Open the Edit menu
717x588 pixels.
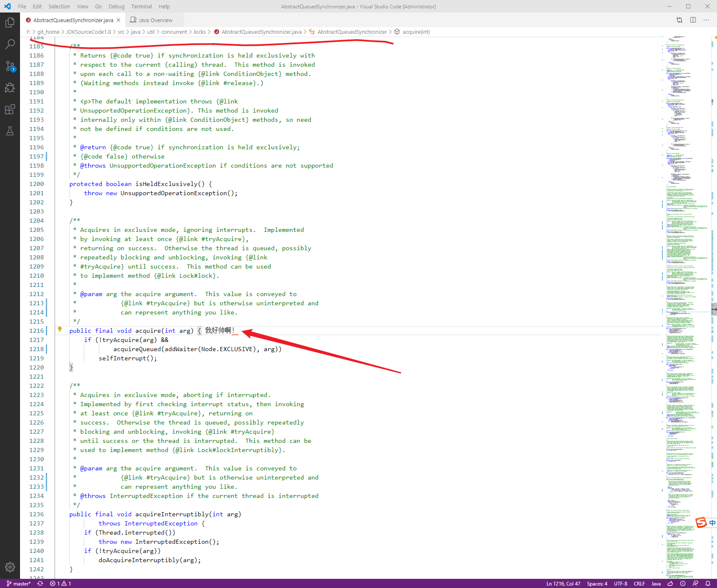coord(37,6)
